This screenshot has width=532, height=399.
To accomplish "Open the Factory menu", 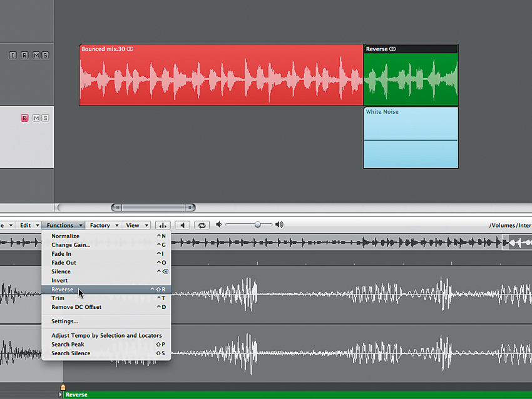I will tap(103, 225).
